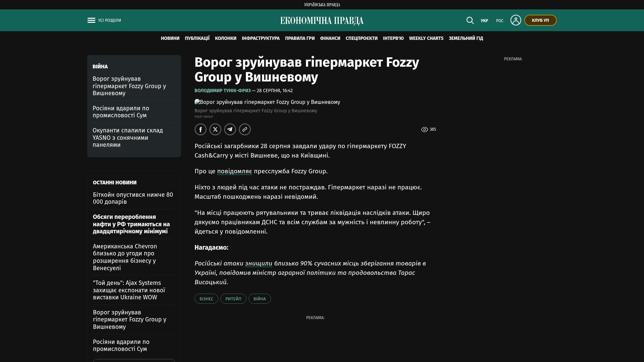The image size is (644, 362).
Task: Open Fozzy Group story in Останні новини
Action: pos(129,320)
